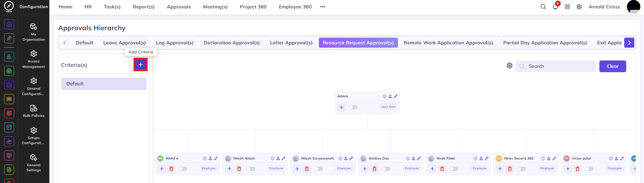Open the header settings gear icon
Image resolution: width=644 pixels, height=183 pixels.
(579, 7)
